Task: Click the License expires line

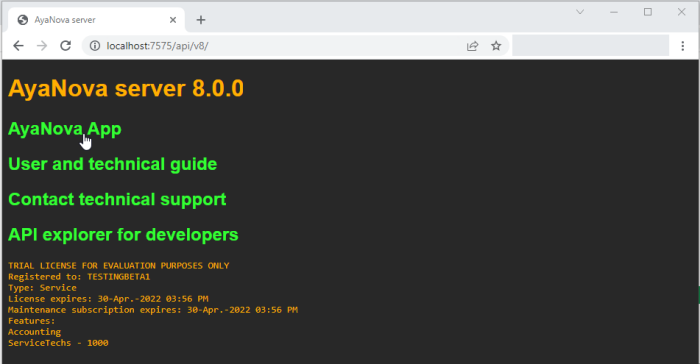Action: [x=108, y=299]
